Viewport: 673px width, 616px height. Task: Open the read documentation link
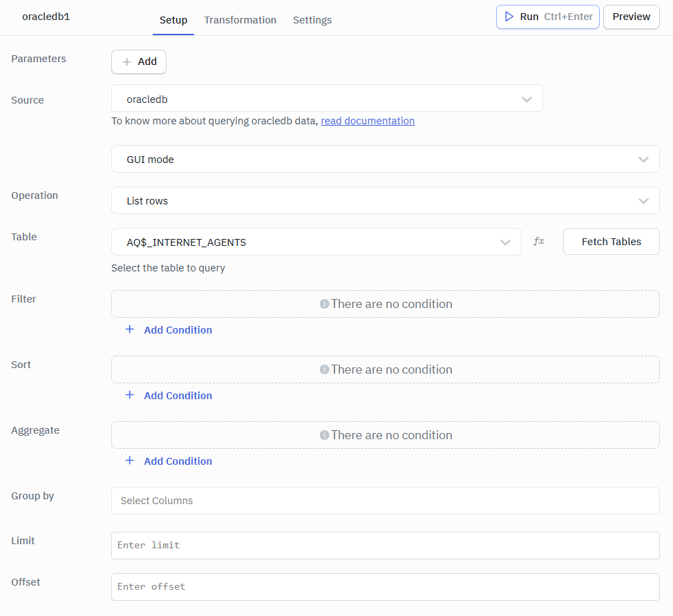pyautogui.click(x=368, y=121)
